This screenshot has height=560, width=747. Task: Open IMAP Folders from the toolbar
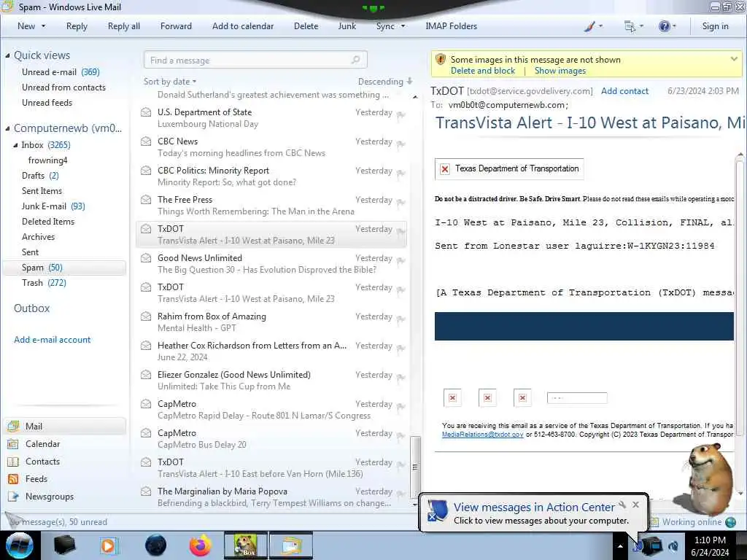pos(451,26)
